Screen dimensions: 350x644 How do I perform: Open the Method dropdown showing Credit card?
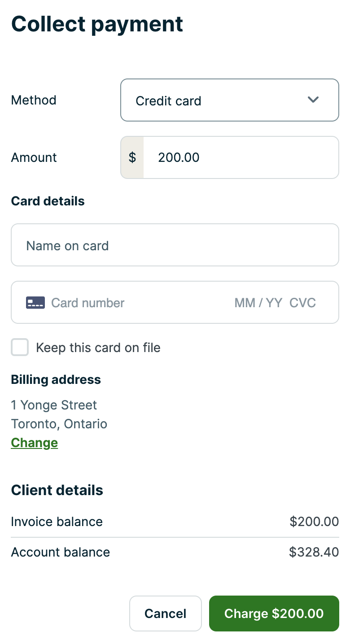tap(229, 100)
